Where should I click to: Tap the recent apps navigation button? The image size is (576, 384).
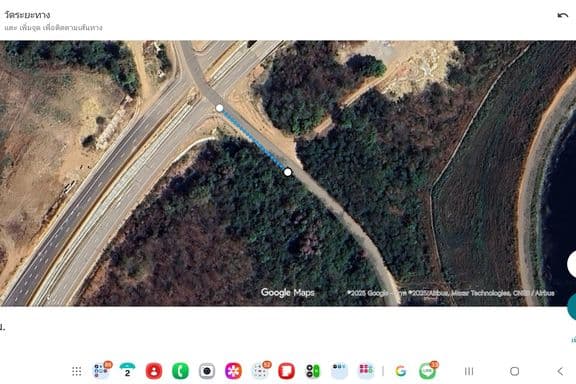[x=469, y=371]
